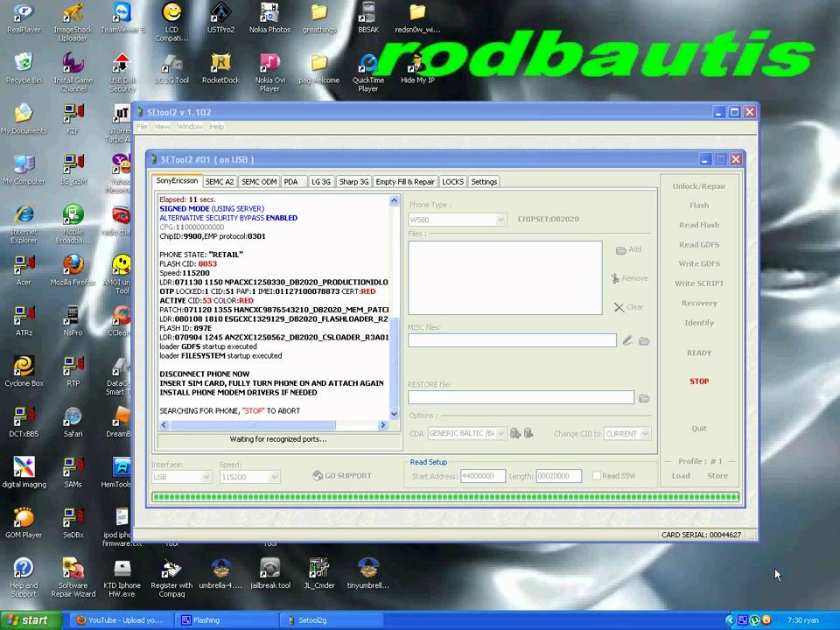Open My Documents desktop icon
Viewport: 840px width, 630px height.
point(24,118)
